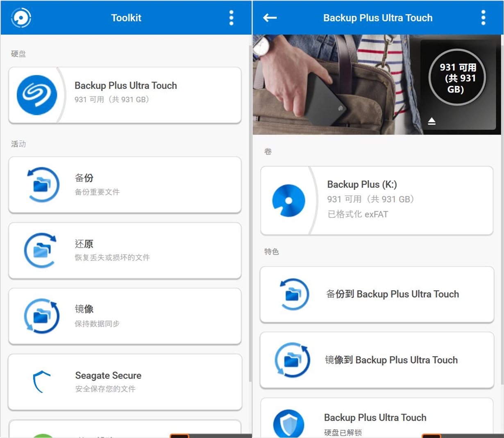Click the eject icon on drive banner
Viewport: 504px width, 438px height.
point(431,121)
